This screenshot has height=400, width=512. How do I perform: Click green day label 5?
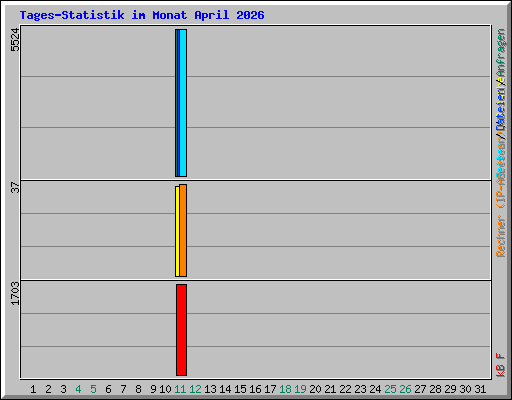coord(93,389)
